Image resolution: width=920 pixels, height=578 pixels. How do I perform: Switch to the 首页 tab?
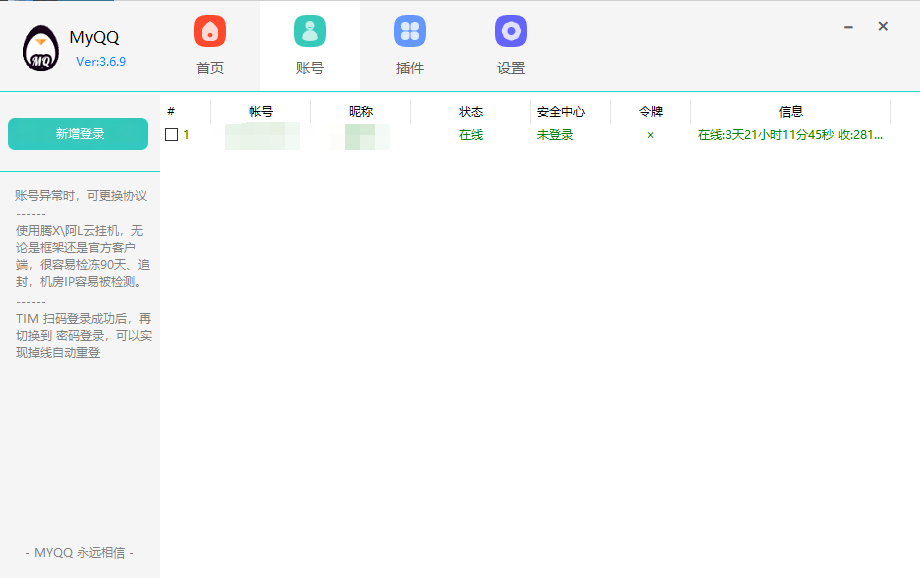209,45
